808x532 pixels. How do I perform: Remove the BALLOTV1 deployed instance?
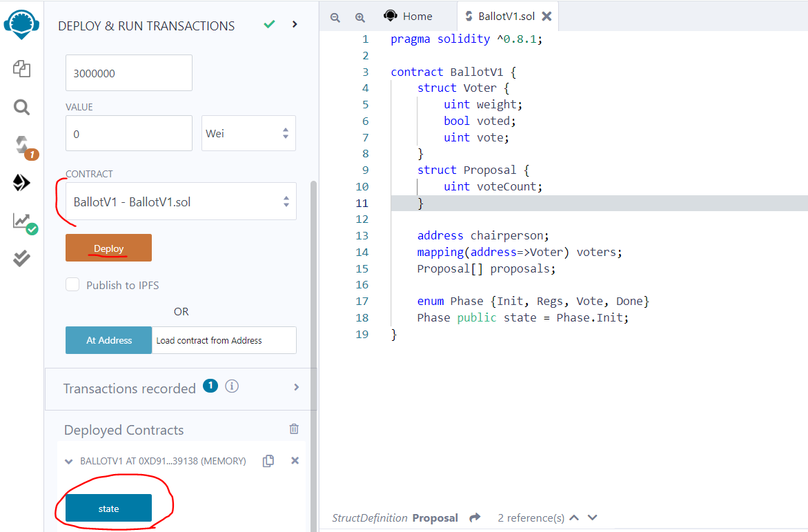(x=295, y=460)
